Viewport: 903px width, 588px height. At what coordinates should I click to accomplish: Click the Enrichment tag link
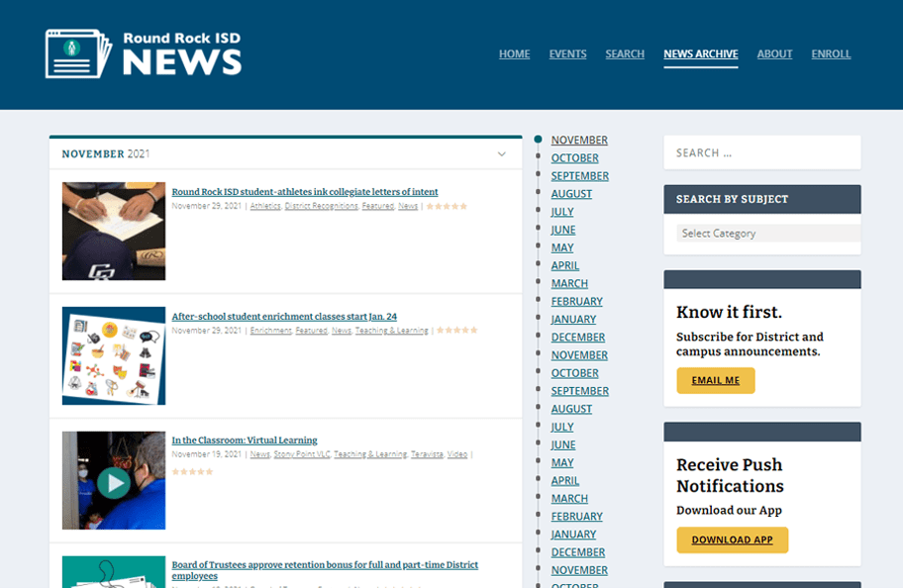pyautogui.click(x=270, y=331)
